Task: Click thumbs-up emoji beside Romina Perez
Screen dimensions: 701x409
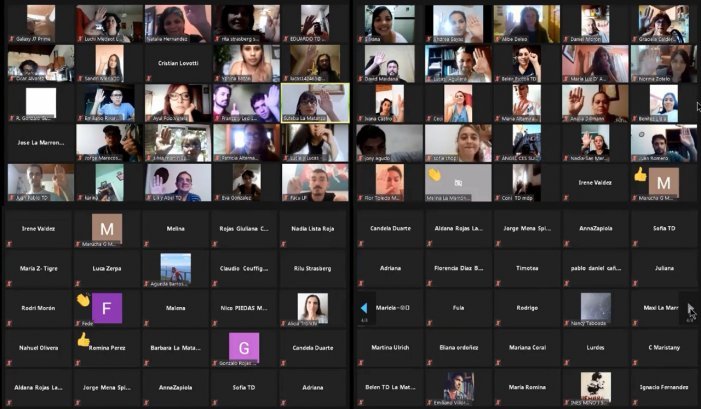Action: (x=83, y=341)
